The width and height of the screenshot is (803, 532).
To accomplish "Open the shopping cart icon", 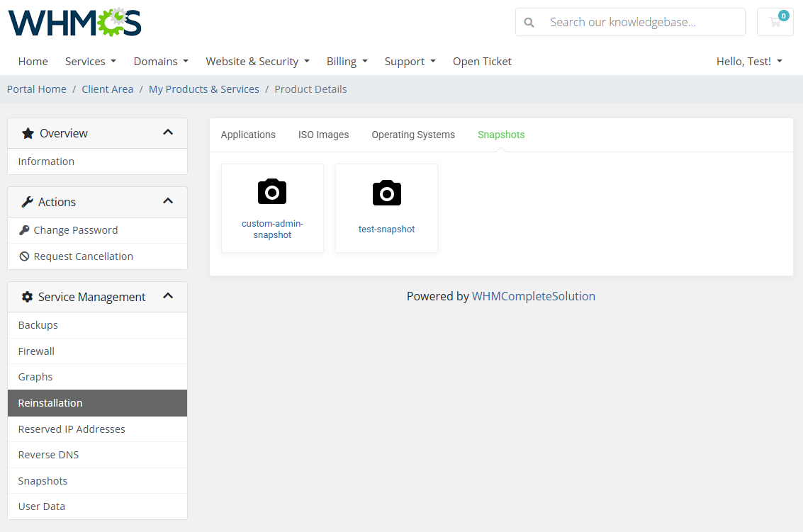I will [x=775, y=22].
